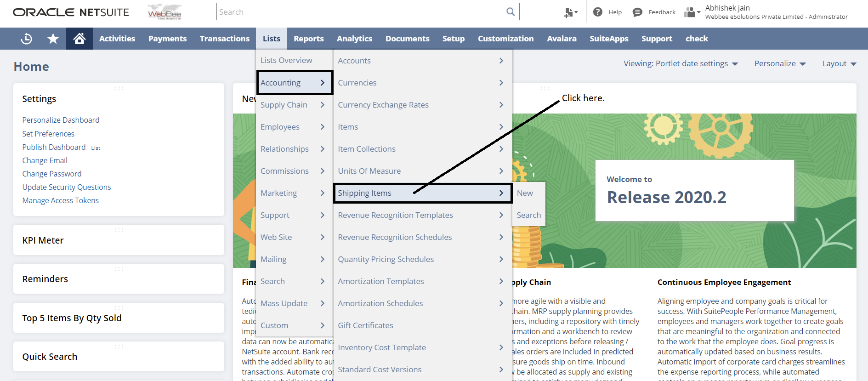Viewport: 868px width, 381px height.
Task: Go to Home via house icon
Action: pos(79,39)
